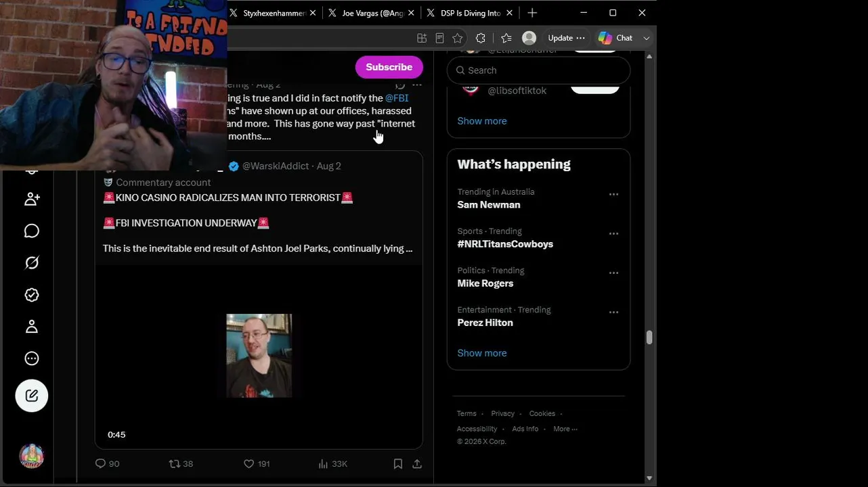Image resolution: width=868 pixels, height=487 pixels.
Task: Open the Accessibility footer link
Action: click(477, 429)
